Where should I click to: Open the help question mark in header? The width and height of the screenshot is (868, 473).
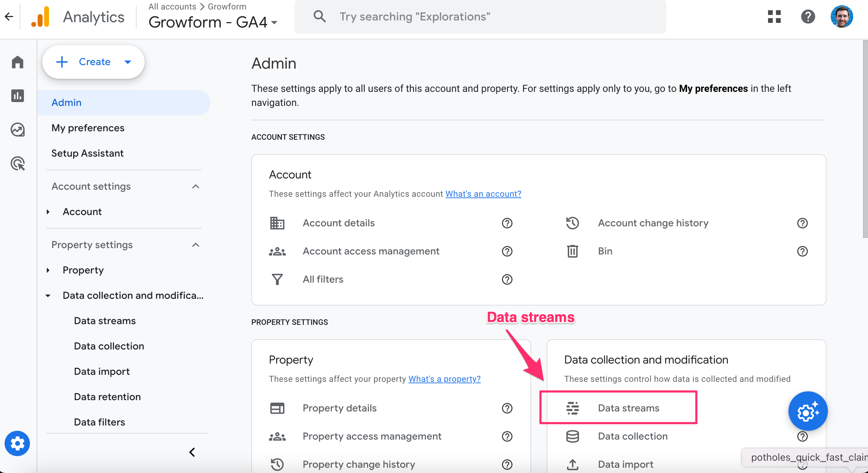(808, 17)
